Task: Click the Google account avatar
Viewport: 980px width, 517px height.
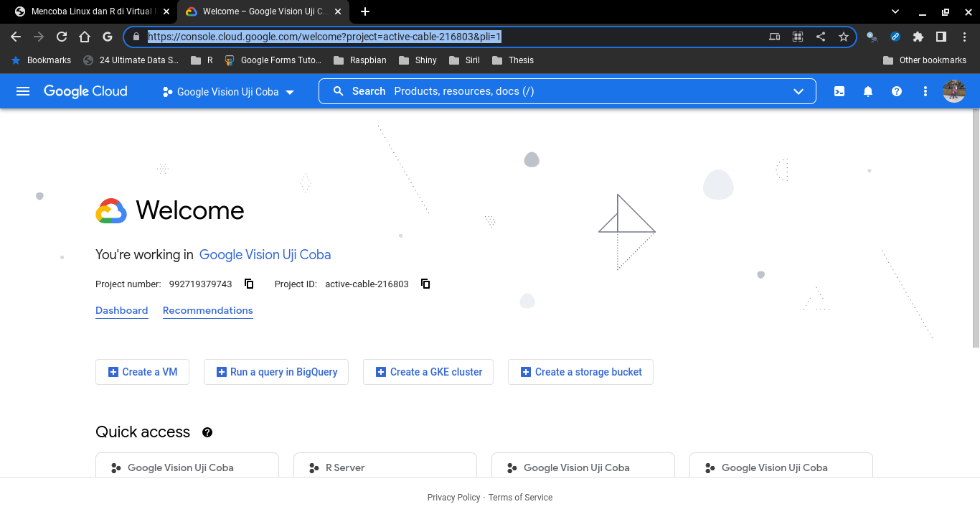Action: point(953,91)
